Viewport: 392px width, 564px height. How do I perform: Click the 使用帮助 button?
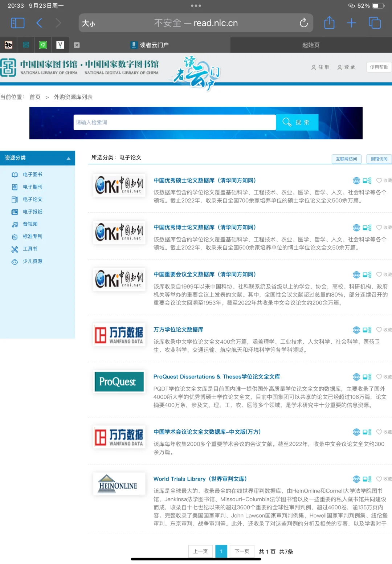[379, 67]
